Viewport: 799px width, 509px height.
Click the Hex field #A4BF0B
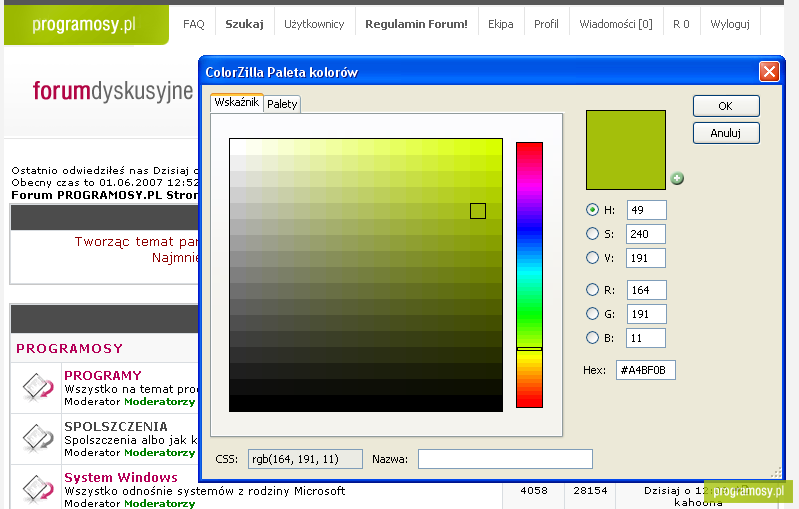point(646,370)
